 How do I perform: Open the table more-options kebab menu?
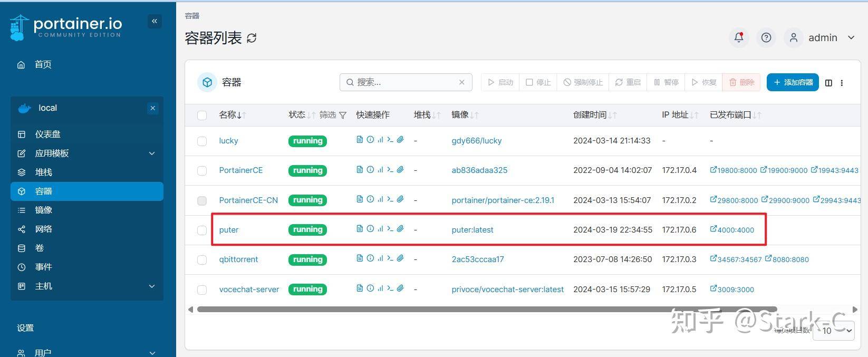pyautogui.click(x=842, y=83)
